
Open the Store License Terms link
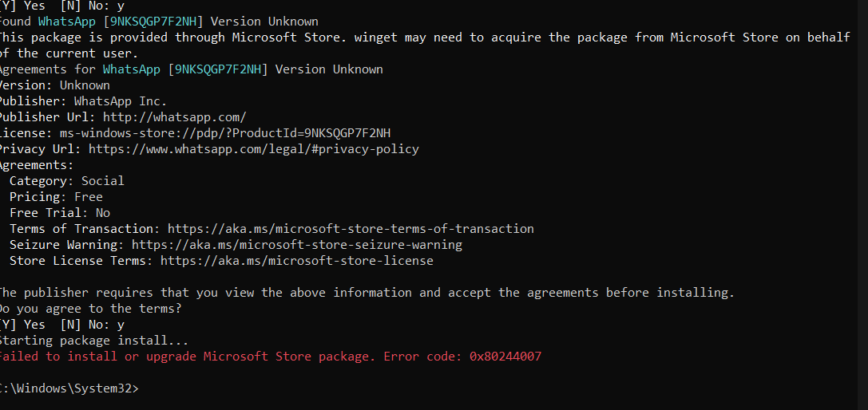[296, 261]
